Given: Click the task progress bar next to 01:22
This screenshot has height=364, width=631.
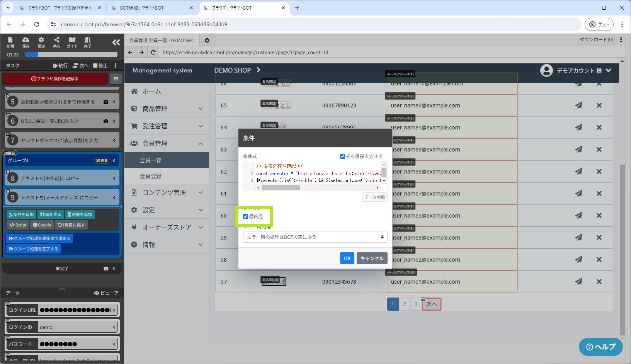Looking at the screenshot, I should pos(71,54).
